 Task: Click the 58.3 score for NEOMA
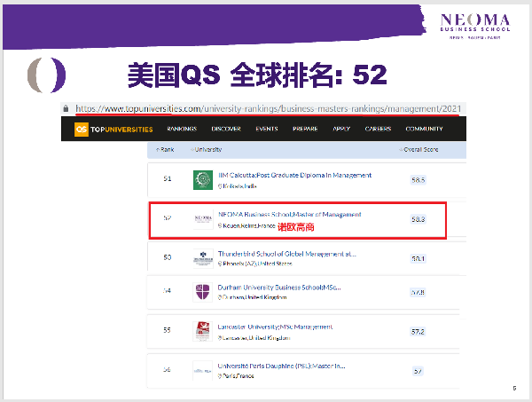pos(418,219)
